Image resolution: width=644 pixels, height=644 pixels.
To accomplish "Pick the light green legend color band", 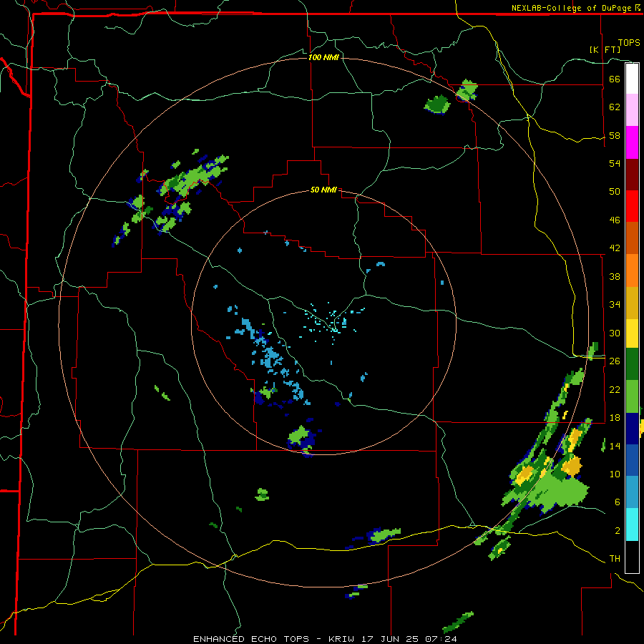I will [632, 396].
